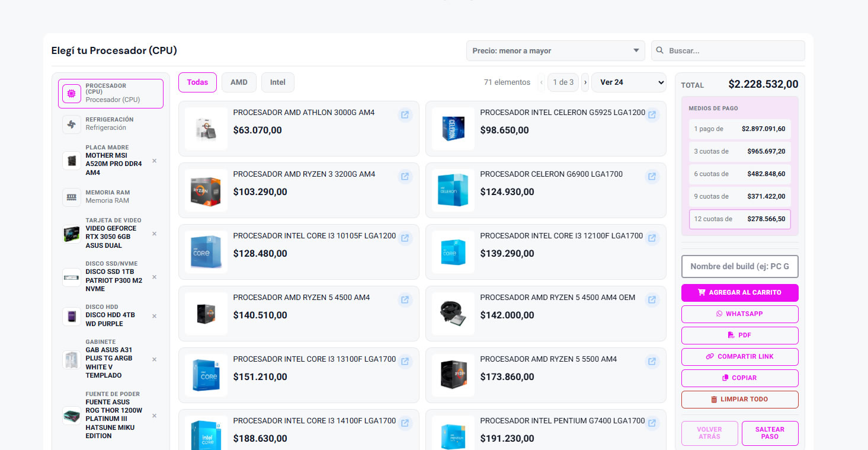868x450 pixels.
Task: Share the build via WhatsApp
Action: (739, 314)
